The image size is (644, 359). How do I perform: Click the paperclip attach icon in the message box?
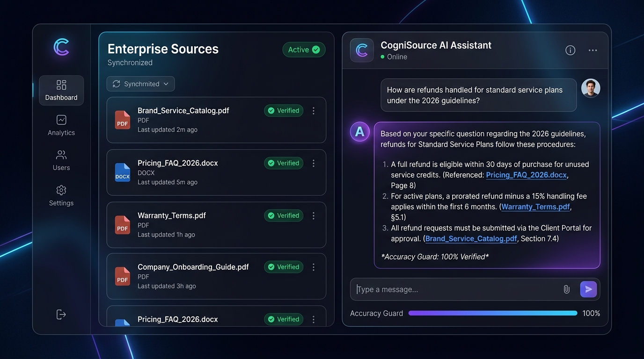point(566,289)
